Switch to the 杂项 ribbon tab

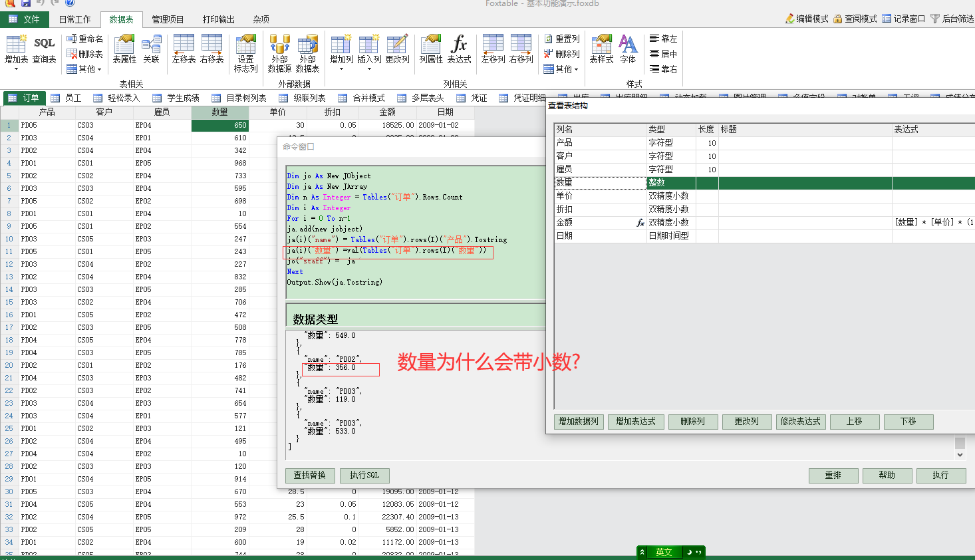click(x=261, y=19)
